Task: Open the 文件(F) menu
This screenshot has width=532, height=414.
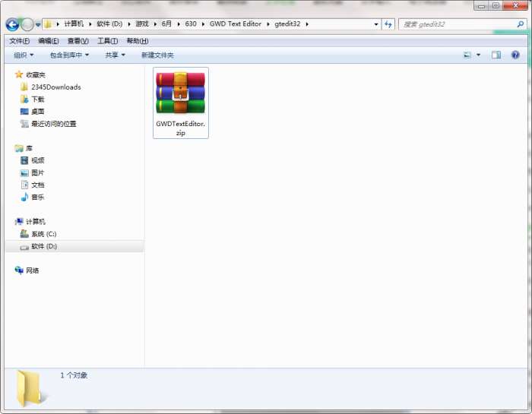Action: [x=19, y=41]
